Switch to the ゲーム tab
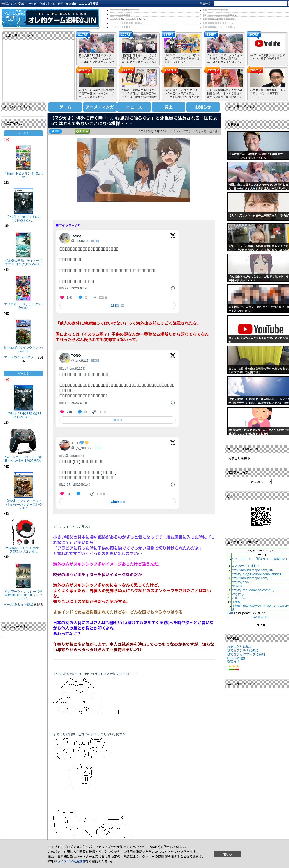Image resolution: width=289 pixels, height=868 pixels. [x=65, y=107]
